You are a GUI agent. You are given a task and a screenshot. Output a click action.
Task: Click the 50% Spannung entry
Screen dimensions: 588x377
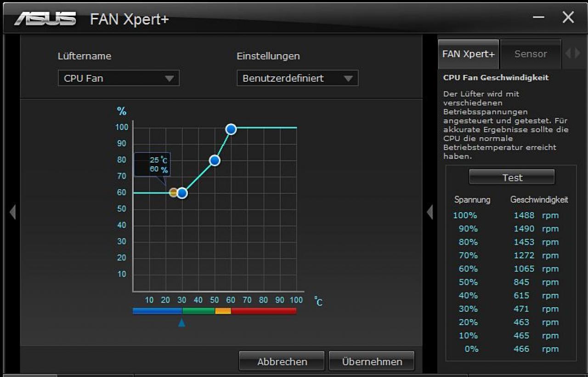[468, 282]
